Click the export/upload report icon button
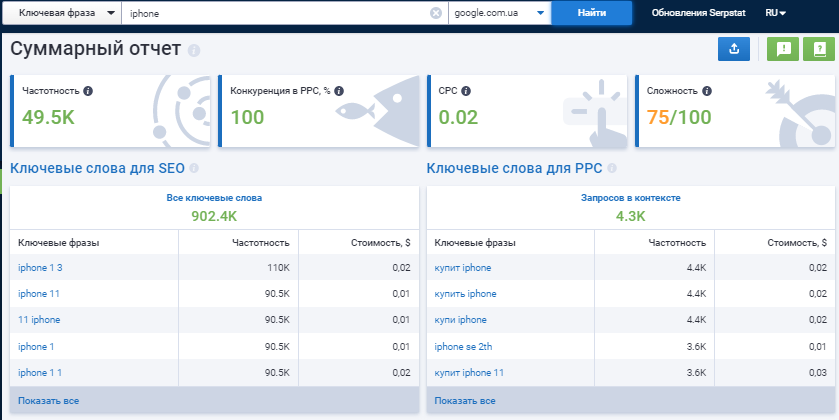 click(x=734, y=49)
